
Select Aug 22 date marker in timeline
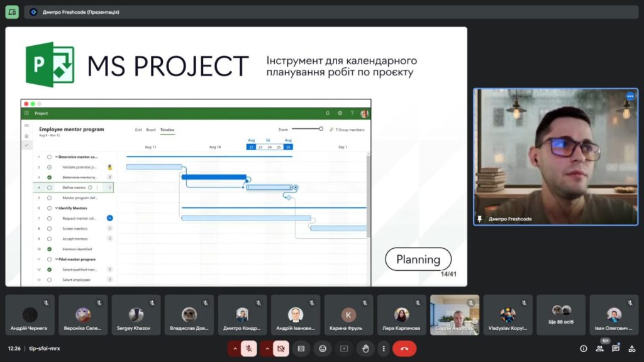coord(251,147)
